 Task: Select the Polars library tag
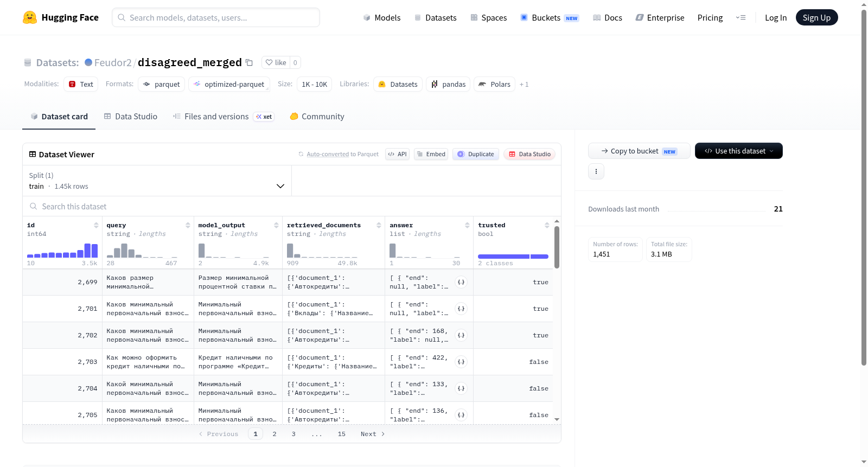point(495,84)
